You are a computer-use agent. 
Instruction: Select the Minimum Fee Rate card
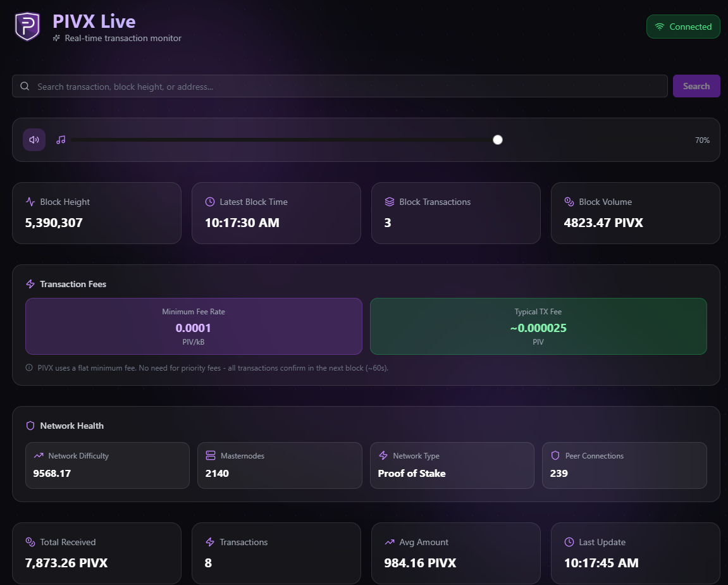click(194, 326)
